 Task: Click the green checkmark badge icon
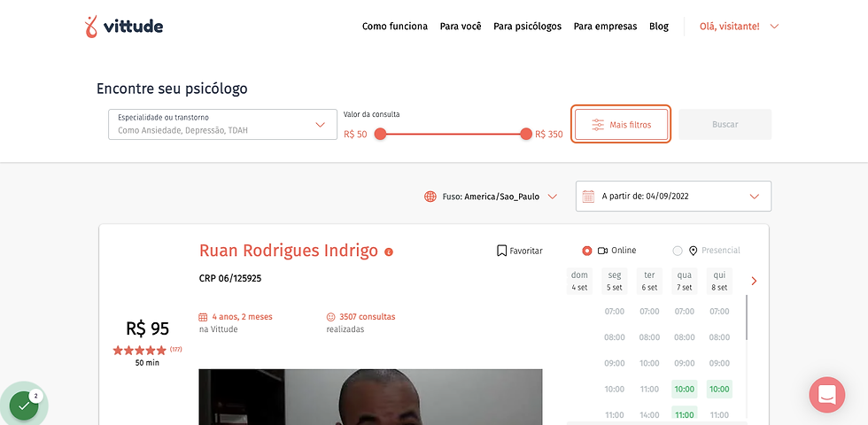[x=24, y=406]
